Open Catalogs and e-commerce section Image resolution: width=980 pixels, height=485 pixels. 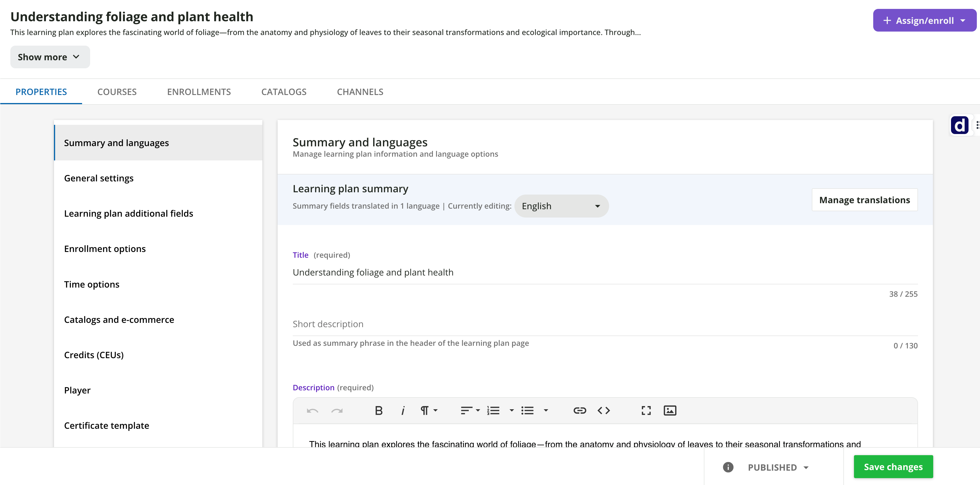158,319
